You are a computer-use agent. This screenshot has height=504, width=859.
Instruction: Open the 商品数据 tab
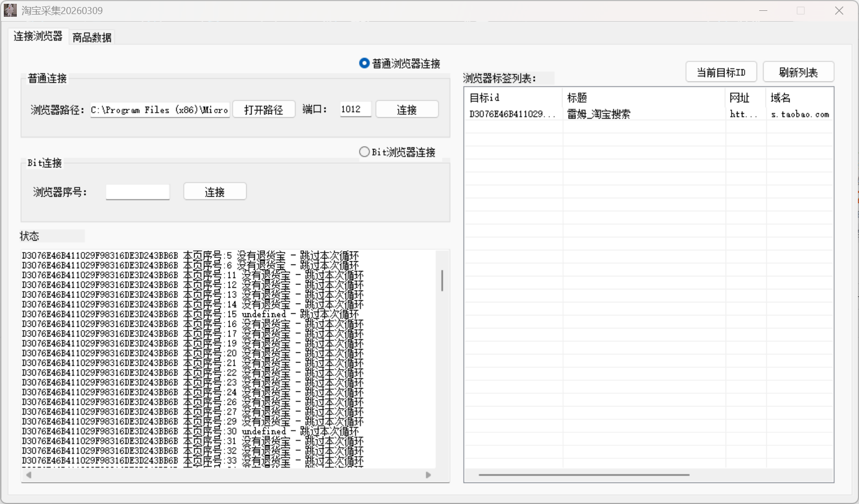click(x=92, y=37)
